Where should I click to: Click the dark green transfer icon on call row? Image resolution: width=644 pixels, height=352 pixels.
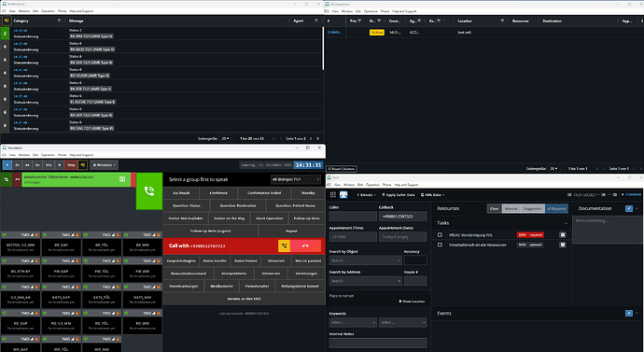pos(7,179)
